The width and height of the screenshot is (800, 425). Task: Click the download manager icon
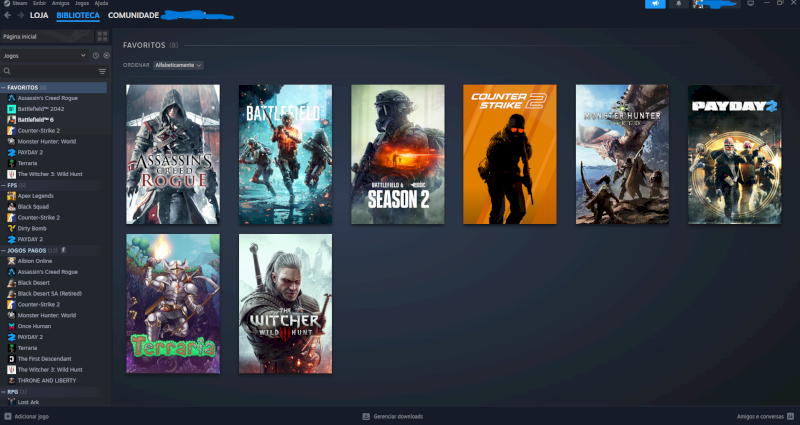tap(366, 416)
